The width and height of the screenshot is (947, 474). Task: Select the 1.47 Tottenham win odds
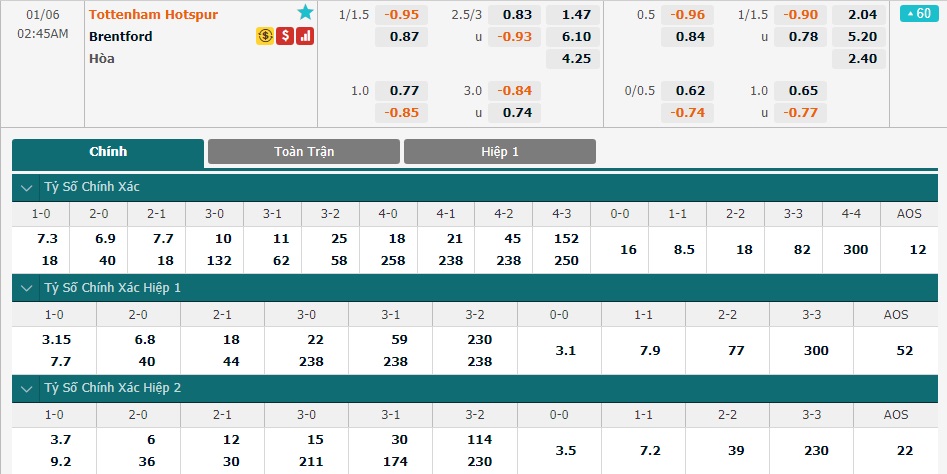click(573, 14)
